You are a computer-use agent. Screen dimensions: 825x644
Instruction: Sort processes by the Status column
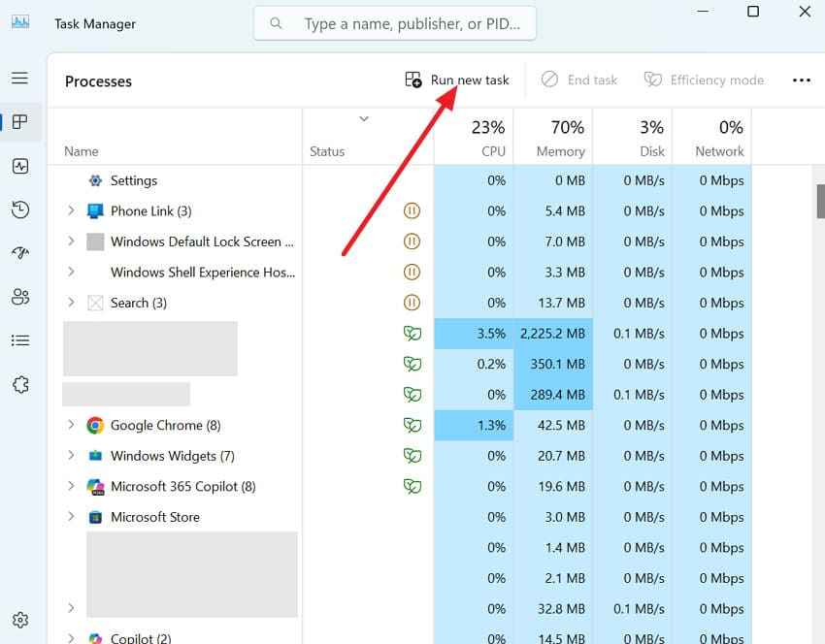pyautogui.click(x=327, y=151)
